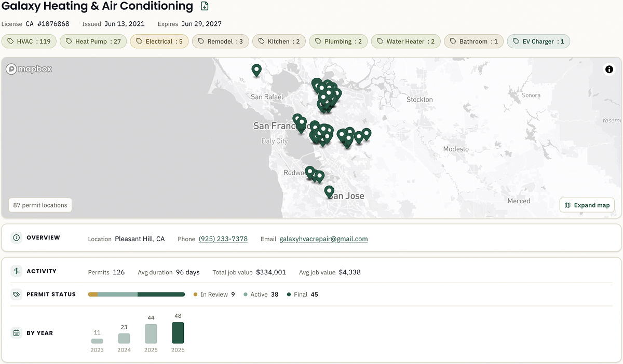The height and width of the screenshot is (364, 623).
Task: Click the Avg duration 96 days value
Action: (x=169, y=272)
